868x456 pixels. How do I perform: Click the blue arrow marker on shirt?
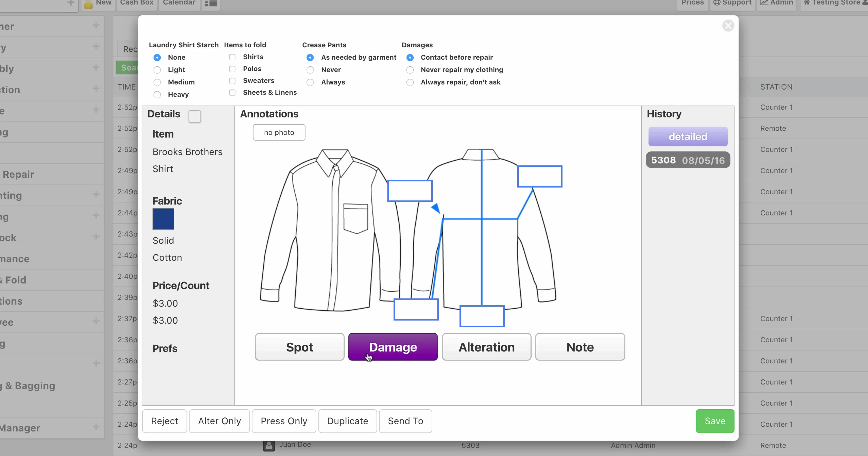[436, 208]
